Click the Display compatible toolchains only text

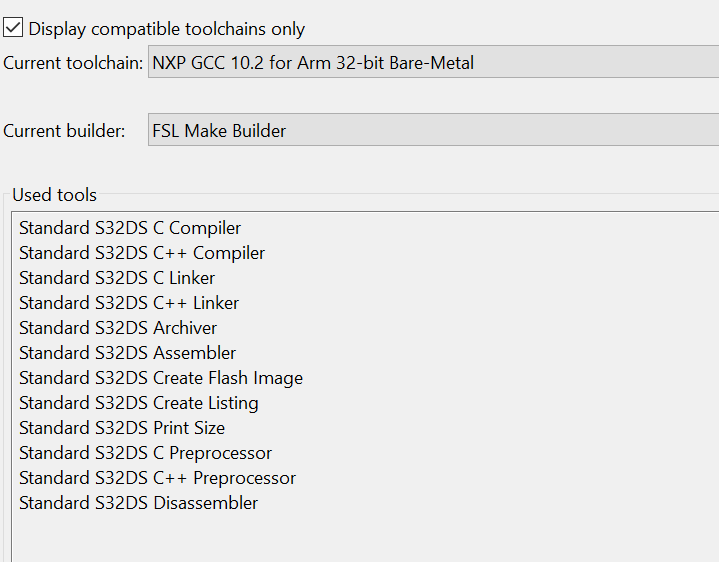[x=167, y=29]
